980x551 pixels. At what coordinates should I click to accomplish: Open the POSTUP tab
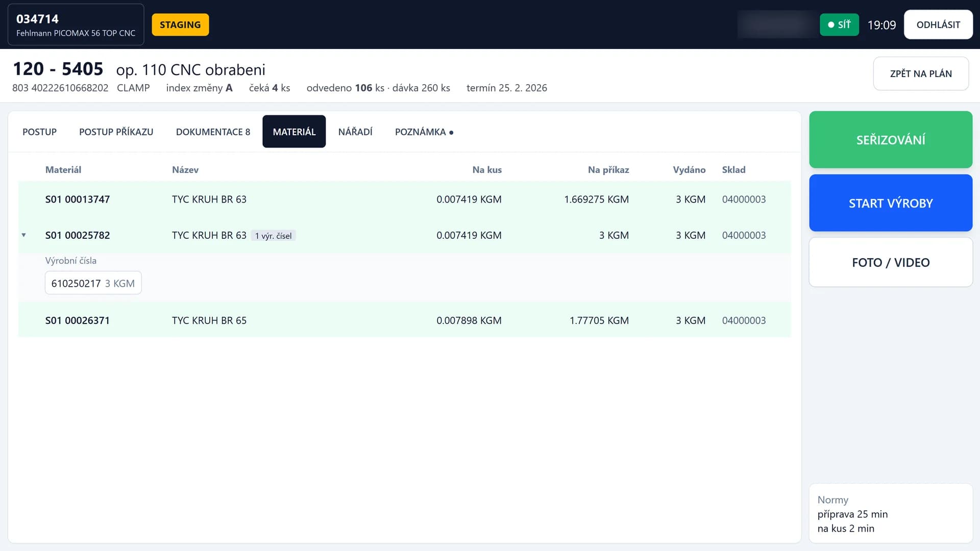39,132
